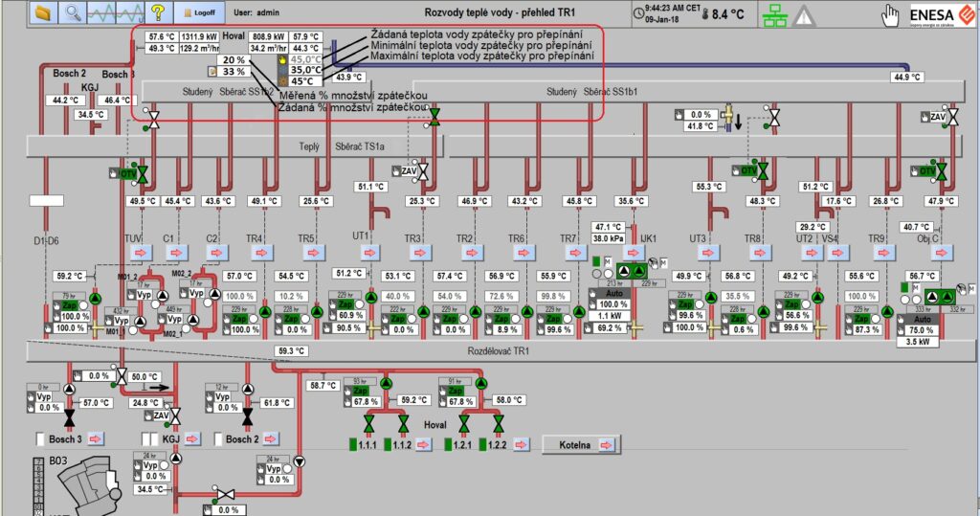Click the hand pointer icon near ENESA logo
This screenshot has width=980, height=516.
(x=889, y=15)
